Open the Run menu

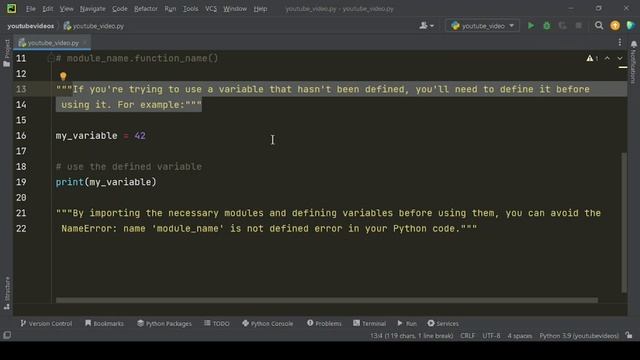point(170,9)
